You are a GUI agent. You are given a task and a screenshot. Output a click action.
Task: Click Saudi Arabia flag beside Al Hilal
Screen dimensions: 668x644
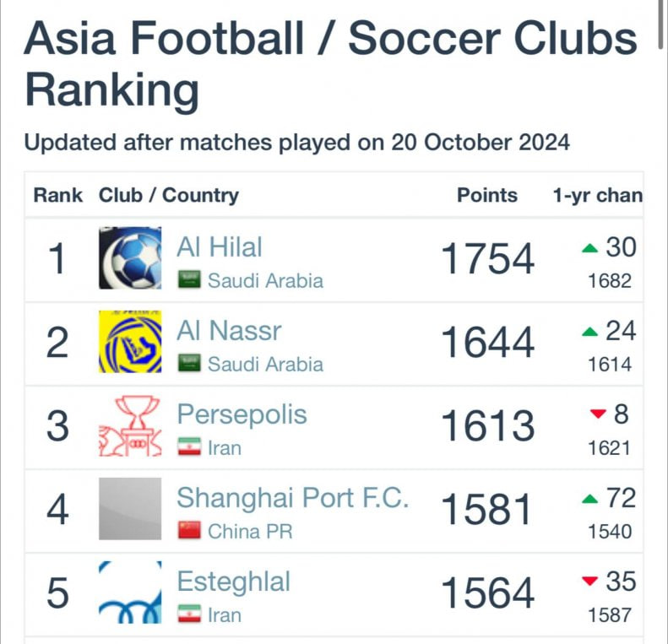click(189, 280)
